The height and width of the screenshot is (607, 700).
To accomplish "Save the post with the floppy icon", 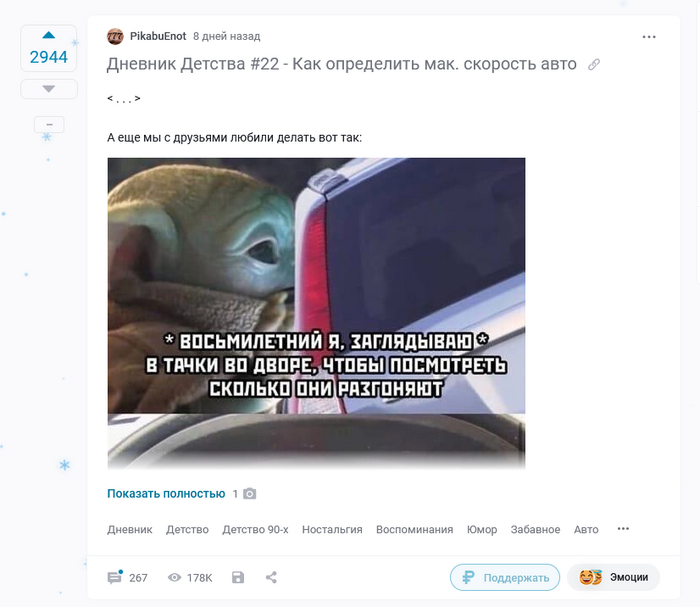I will click(238, 578).
